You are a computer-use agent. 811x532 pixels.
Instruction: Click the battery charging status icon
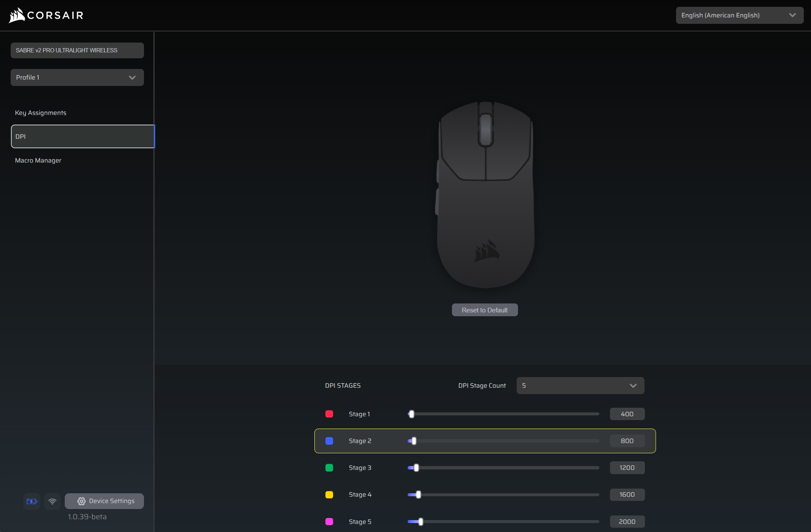click(x=32, y=501)
